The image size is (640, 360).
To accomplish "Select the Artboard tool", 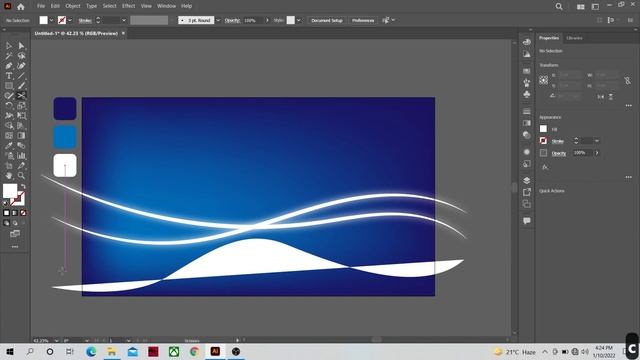I will [9, 166].
